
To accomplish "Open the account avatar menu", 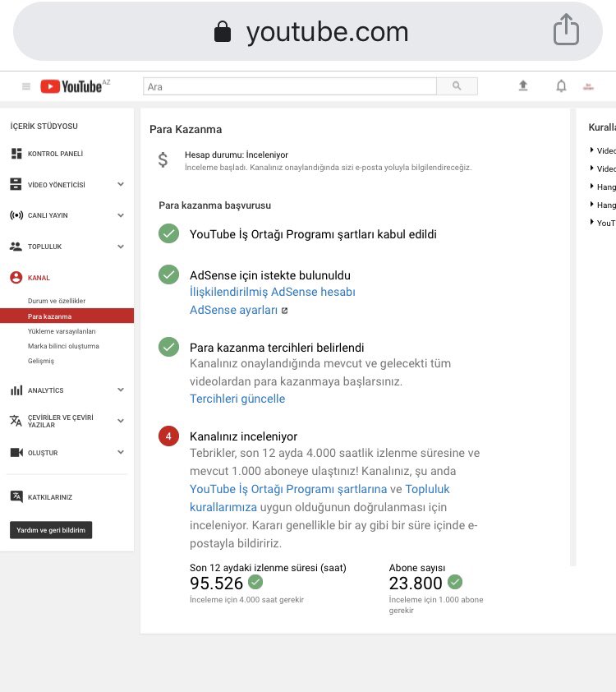I will click(588, 86).
